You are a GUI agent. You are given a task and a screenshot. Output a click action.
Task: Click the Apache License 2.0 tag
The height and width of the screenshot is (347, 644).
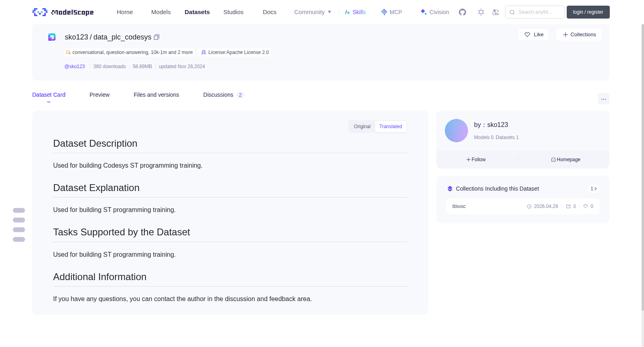coord(235,52)
